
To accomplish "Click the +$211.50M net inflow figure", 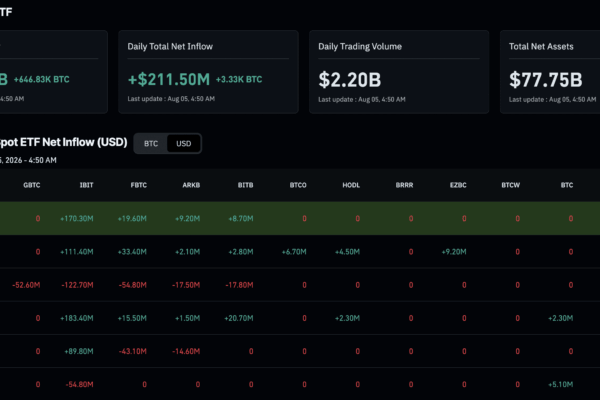I will (169, 80).
